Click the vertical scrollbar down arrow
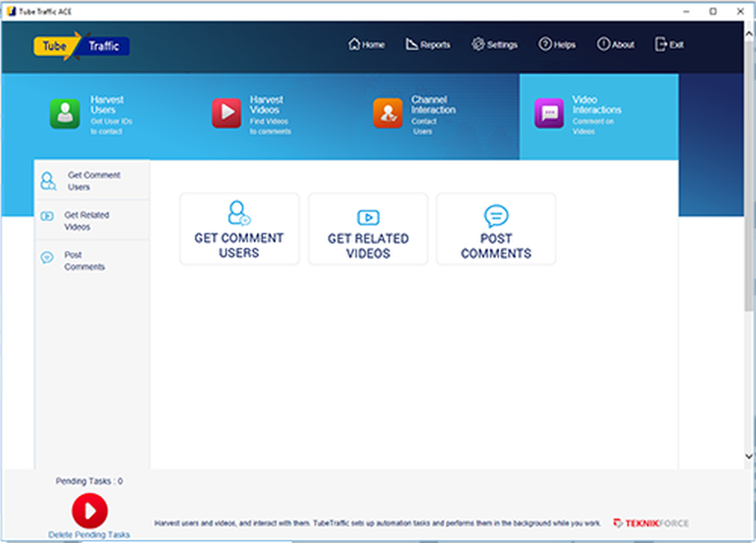This screenshot has width=756, height=543. pyautogui.click(x=748, y=456)
